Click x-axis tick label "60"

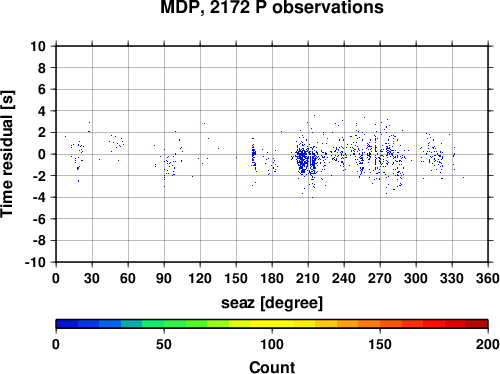[x=128, y=278]
